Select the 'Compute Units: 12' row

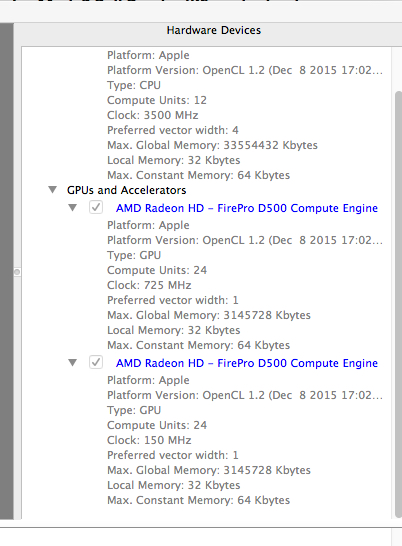157,100
